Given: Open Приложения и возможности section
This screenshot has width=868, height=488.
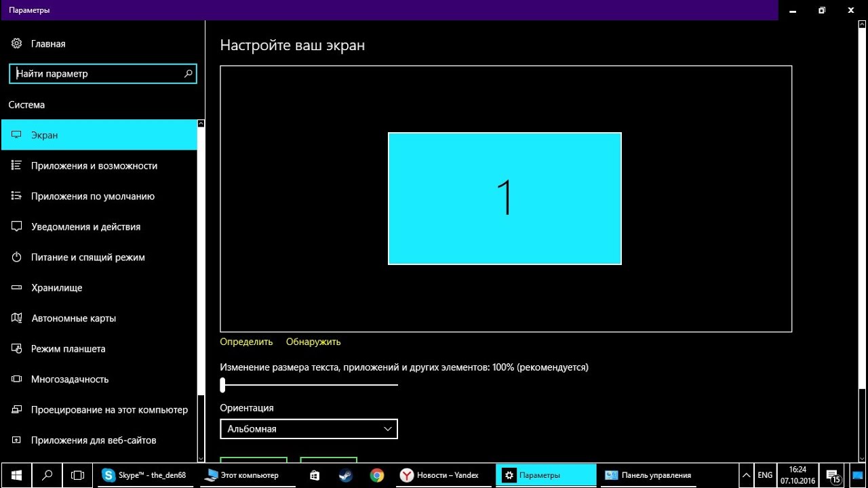Looking at the screenshot, I should click(x=99, y=165).
